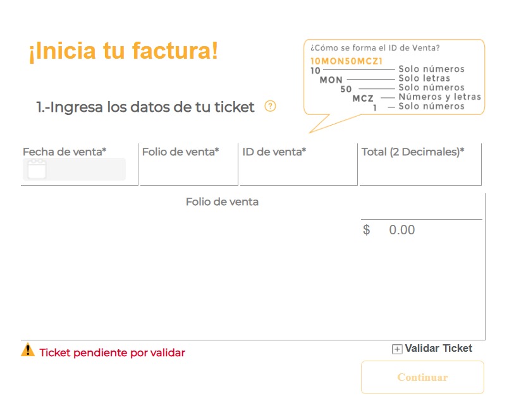Click into the Folio de venta input field
This screenshot has width=514, height=420.
pos(189,171)
